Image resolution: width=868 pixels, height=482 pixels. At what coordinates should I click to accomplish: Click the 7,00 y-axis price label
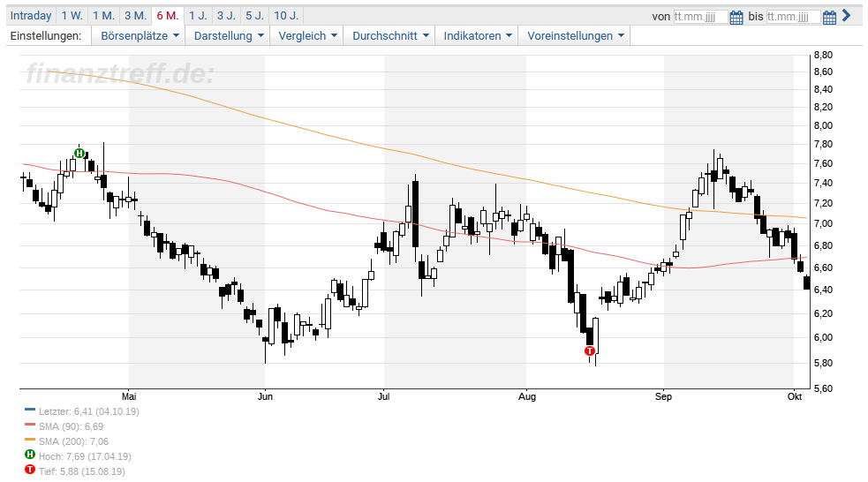click(823, 223)
